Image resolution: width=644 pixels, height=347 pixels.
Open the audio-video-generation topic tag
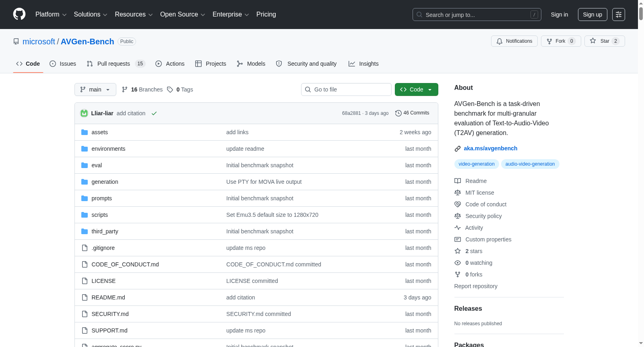click(x=530, y=164)
